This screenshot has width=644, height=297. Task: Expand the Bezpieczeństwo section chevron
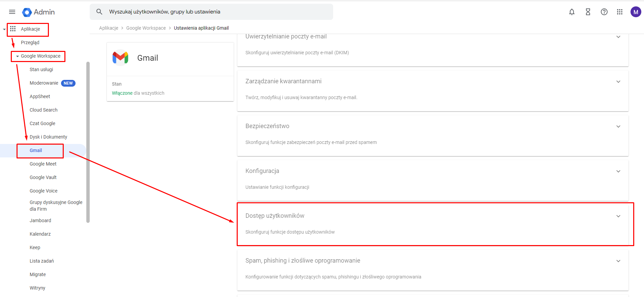(618, 126)
